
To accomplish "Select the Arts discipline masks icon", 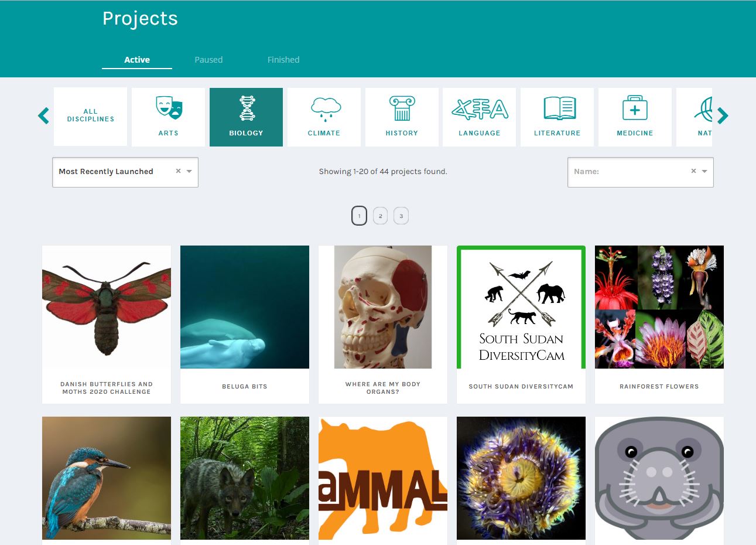I will [169, 108].
